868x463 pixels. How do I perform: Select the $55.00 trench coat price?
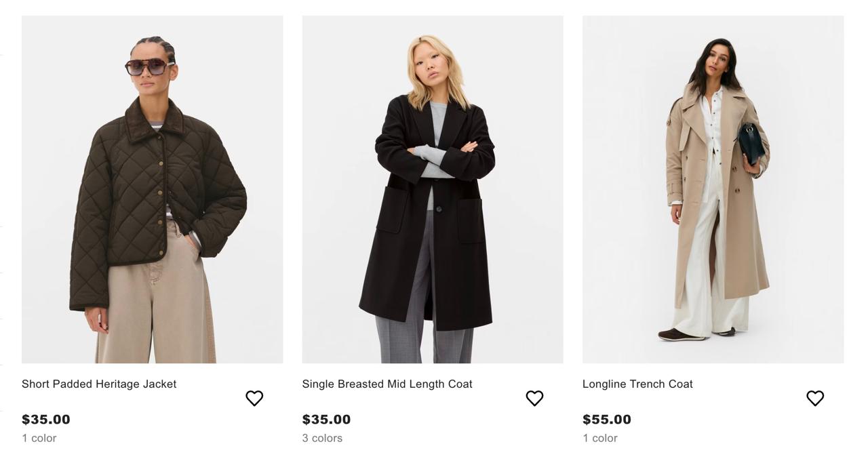(x=607, y=420)
